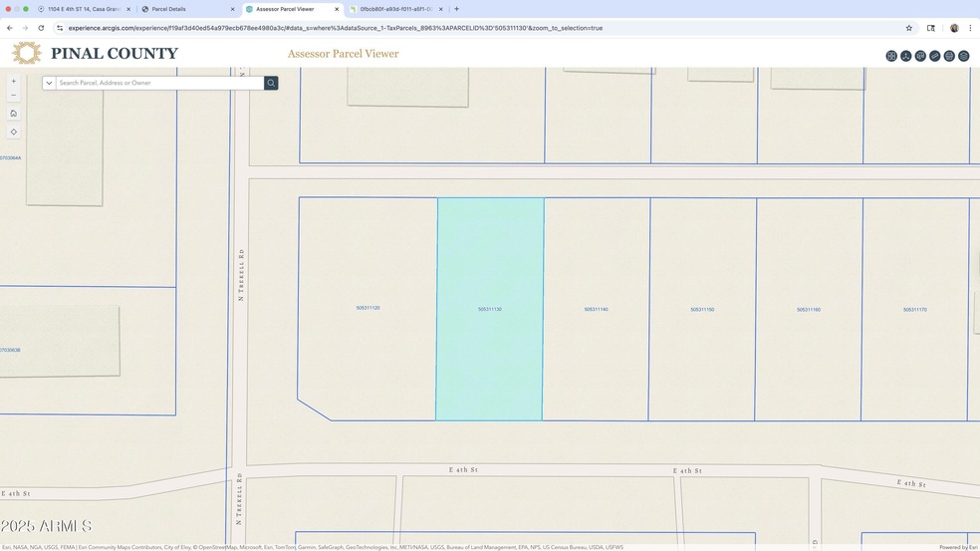The height and width of the screenshot is (551, 980).
Task: Open a new browser tab
Action: 456,9
